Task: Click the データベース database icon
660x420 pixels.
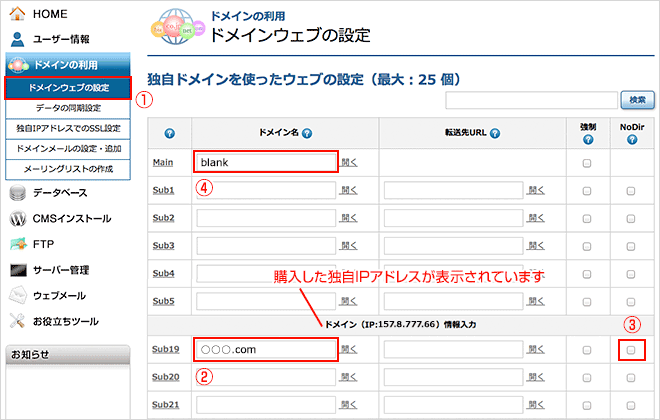Action: (x=19, y=193)
